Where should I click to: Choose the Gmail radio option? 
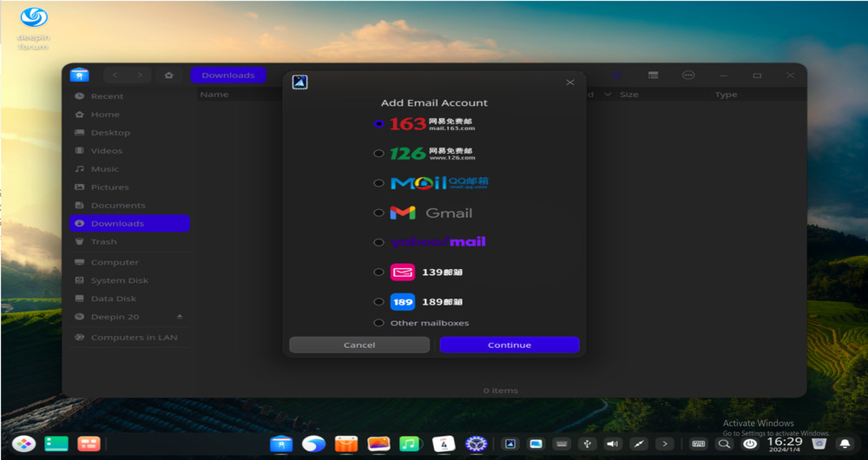378,213
